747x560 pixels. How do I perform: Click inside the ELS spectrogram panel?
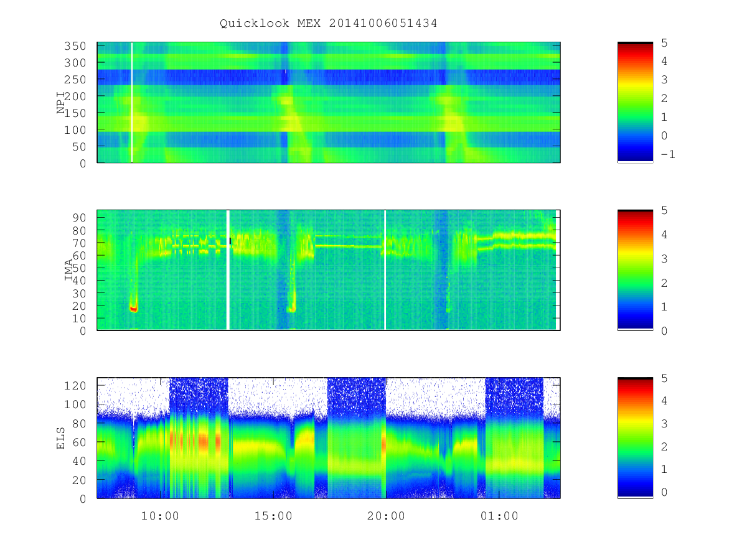click(x=329, y=437)
